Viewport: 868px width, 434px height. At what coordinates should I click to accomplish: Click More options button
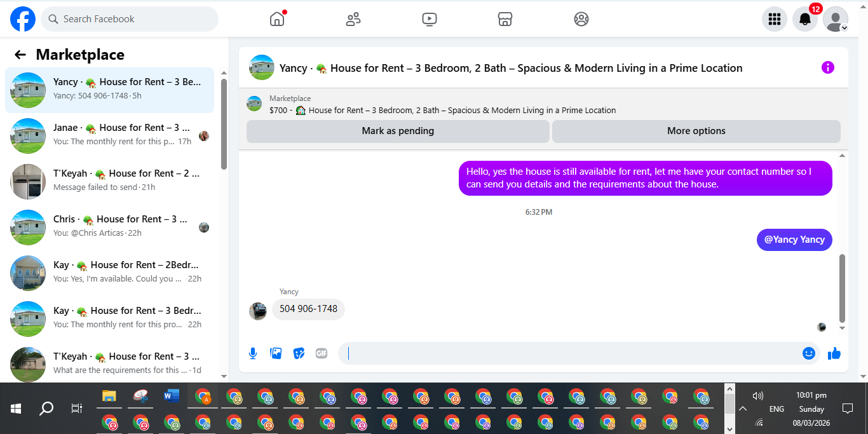tap(696, 132)
